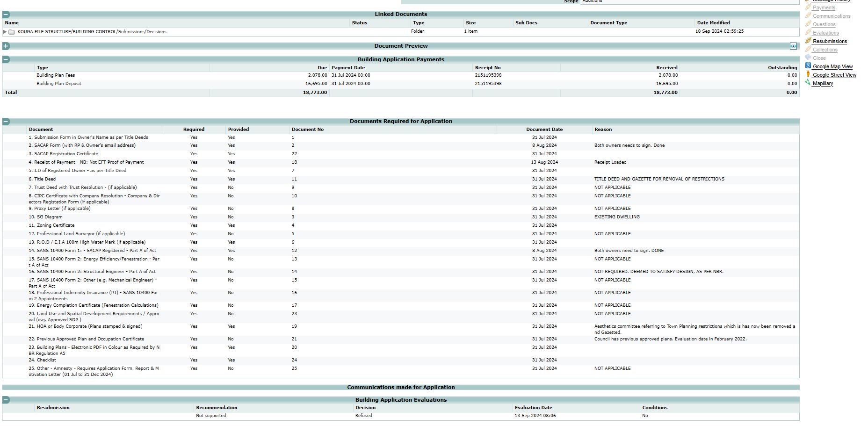Click the Conditions column header
Image resolution: width=868 pixels, height=426 pixels.
(x=655, y=408)
